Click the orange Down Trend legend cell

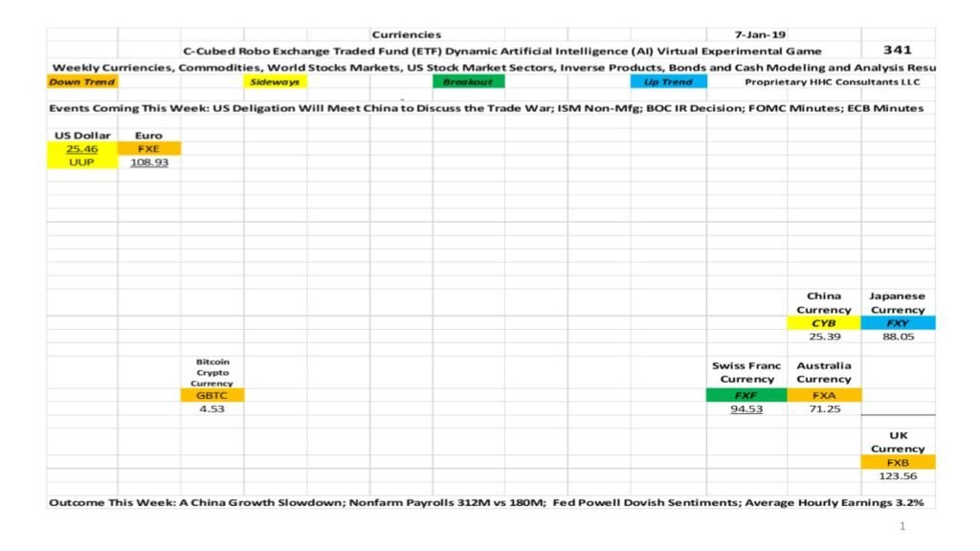pyautogui.click(x=81, y=82)
